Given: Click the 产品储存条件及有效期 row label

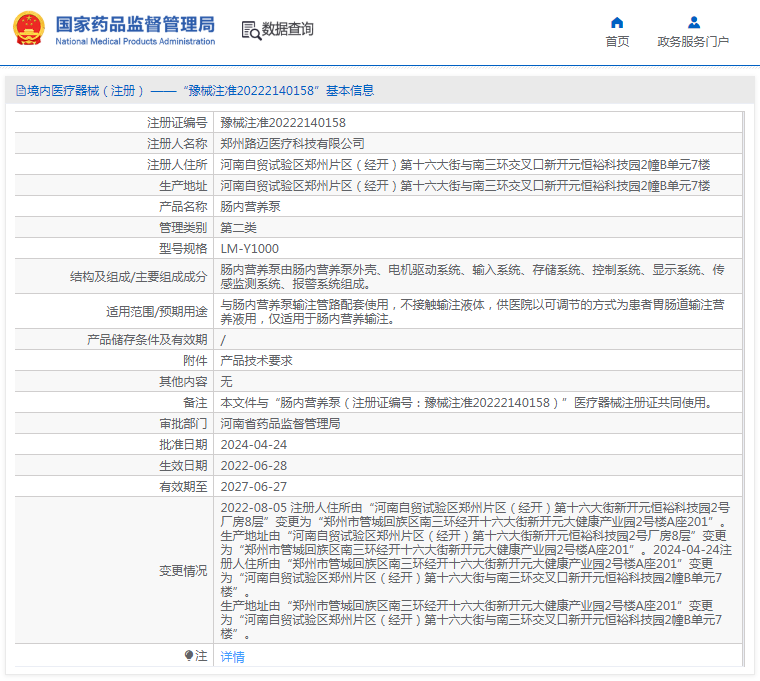Looking at the screenshot, I should pyautogui.click(x=147, y=340).
